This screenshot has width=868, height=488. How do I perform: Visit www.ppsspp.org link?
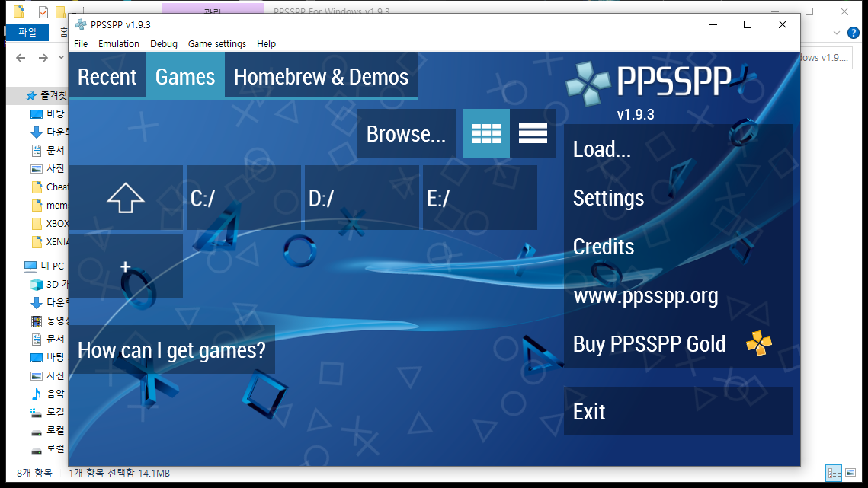coord(678,295)
